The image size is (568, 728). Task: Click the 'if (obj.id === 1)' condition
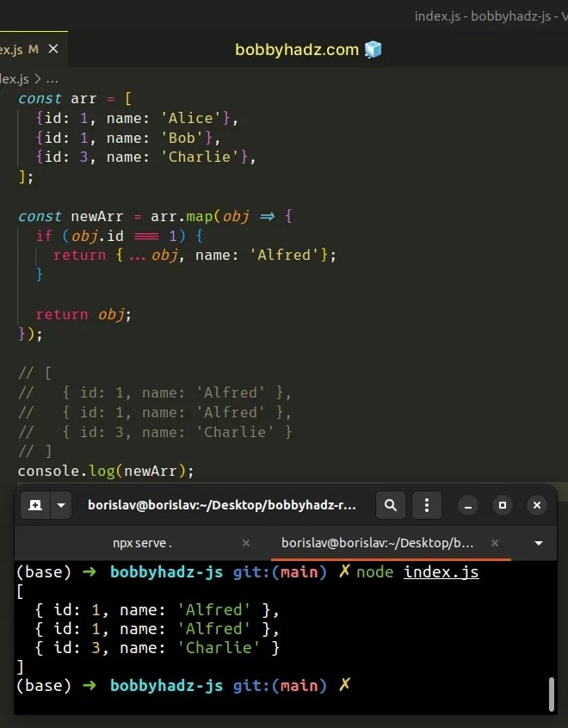120,236
